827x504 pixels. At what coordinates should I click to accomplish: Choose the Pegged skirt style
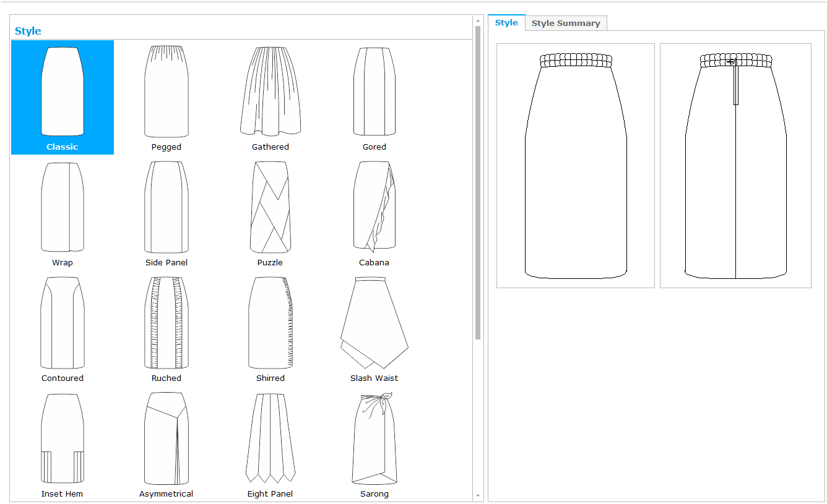167,97
